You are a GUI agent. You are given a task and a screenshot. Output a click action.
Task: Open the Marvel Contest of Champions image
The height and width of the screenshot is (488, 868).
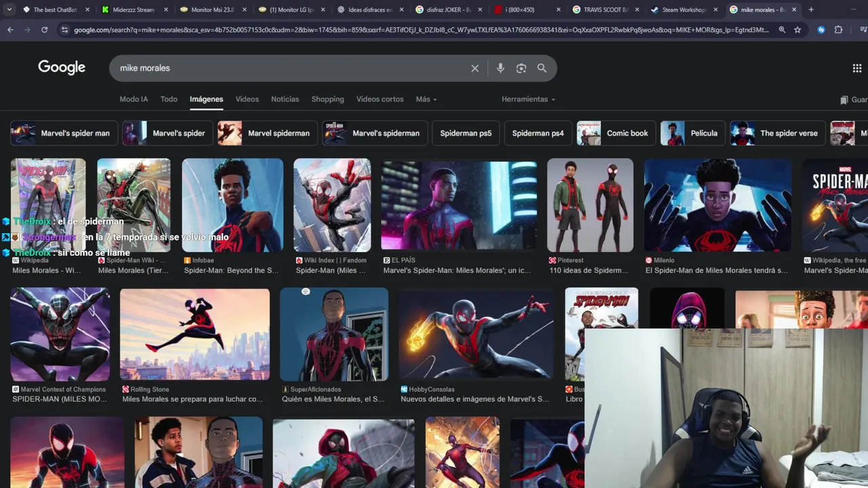pyautogui.click(x=60, y=334)
